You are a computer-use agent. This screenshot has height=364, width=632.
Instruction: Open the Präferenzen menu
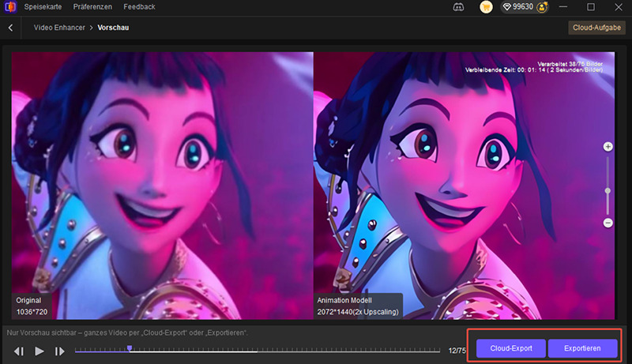click(92, 7)
